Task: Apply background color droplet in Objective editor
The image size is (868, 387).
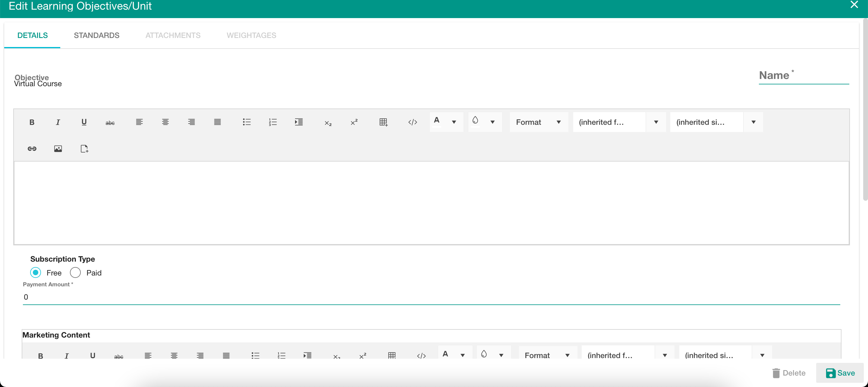Action: point(475,121)
